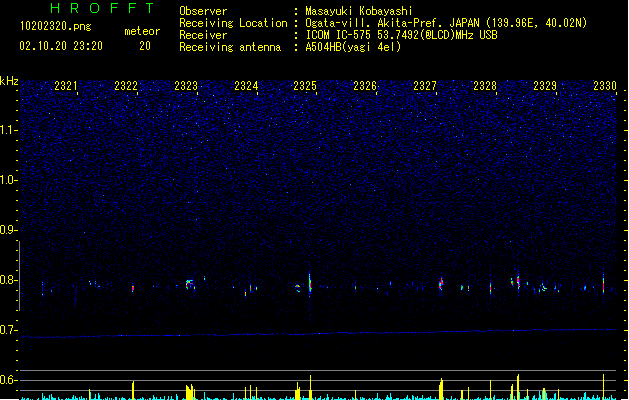This screenshot has width=629, height=400.
Task: Select the Ogata-vill. Akita-Pref. JAPAN location text
Action: (x=446, y=23)
